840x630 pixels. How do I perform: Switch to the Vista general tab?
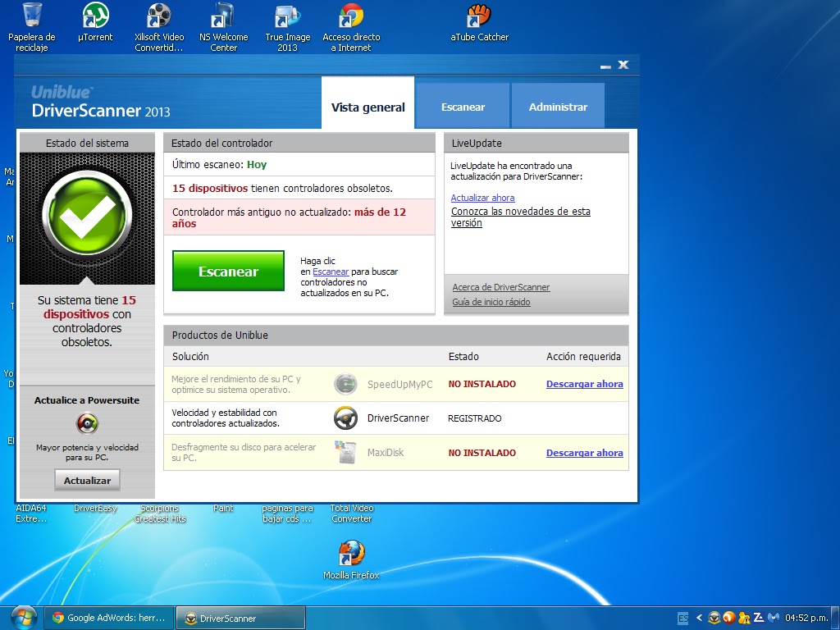pyautogui.click(x=368, y=103)
